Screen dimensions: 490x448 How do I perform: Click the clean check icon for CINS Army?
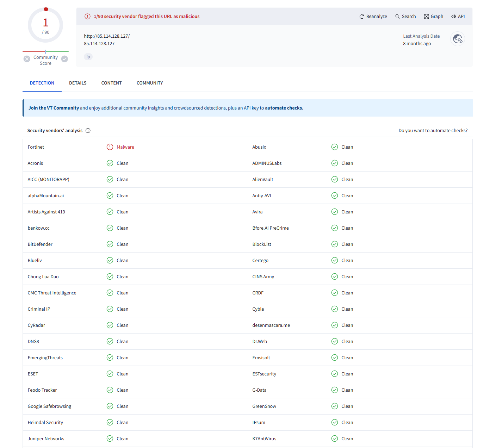[335, 276]
